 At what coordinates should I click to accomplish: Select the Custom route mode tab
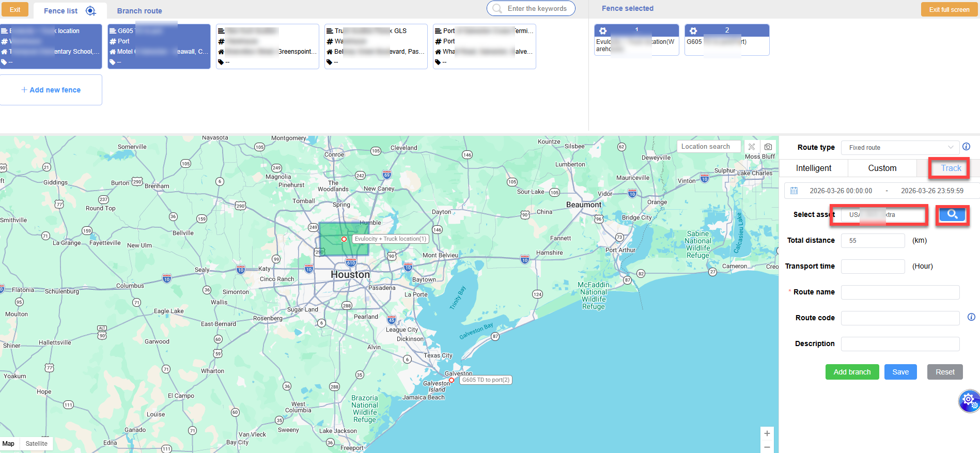point(882,168)
